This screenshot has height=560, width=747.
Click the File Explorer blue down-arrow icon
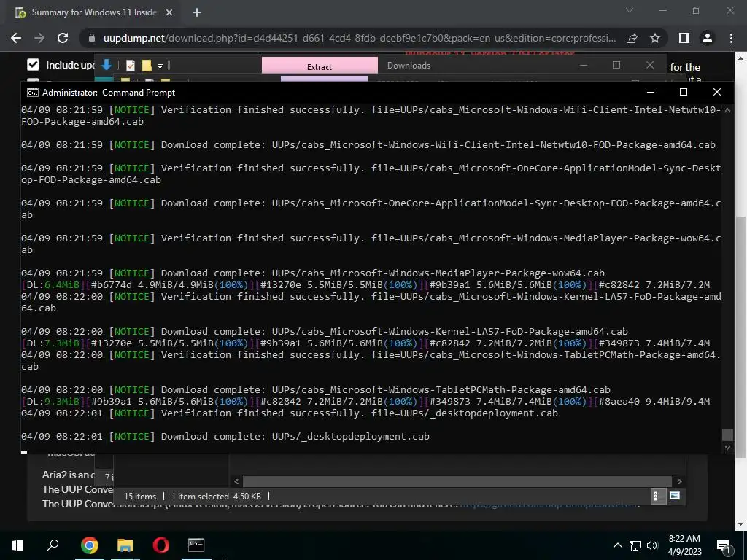coord(107,65)
